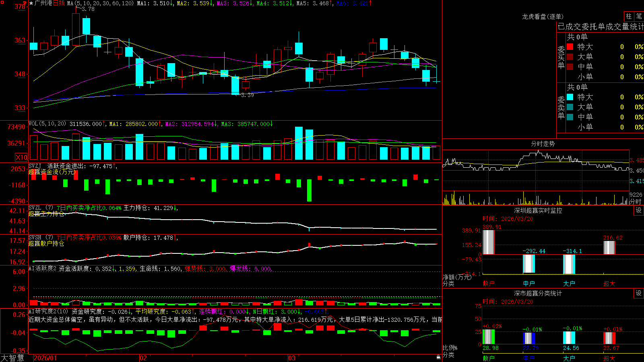
Task: Select the 03 month timeline marker
Action: point(292,358)
